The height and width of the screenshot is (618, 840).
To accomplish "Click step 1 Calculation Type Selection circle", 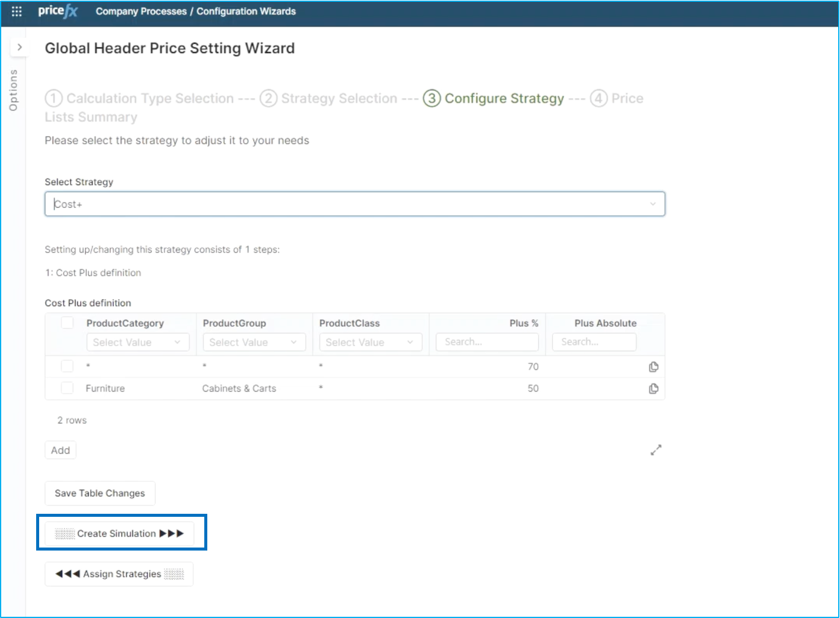I will click(x=54, y=98).
